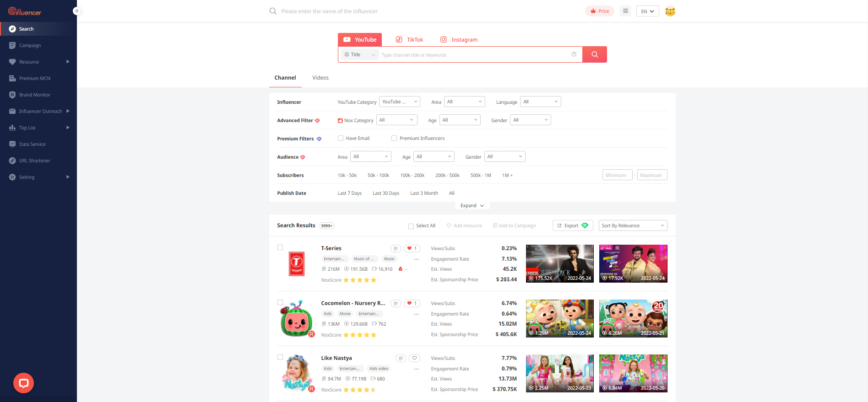Open the user avatar menu

click(670, 11)
